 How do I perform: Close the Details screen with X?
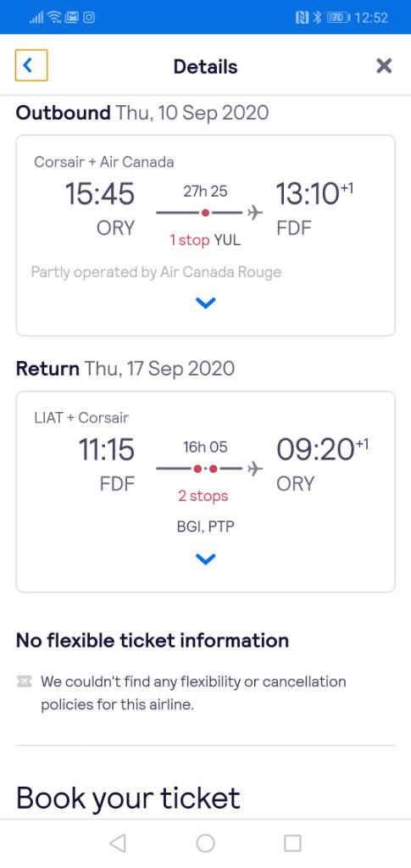pyautogui.click(x=383, y=66)
